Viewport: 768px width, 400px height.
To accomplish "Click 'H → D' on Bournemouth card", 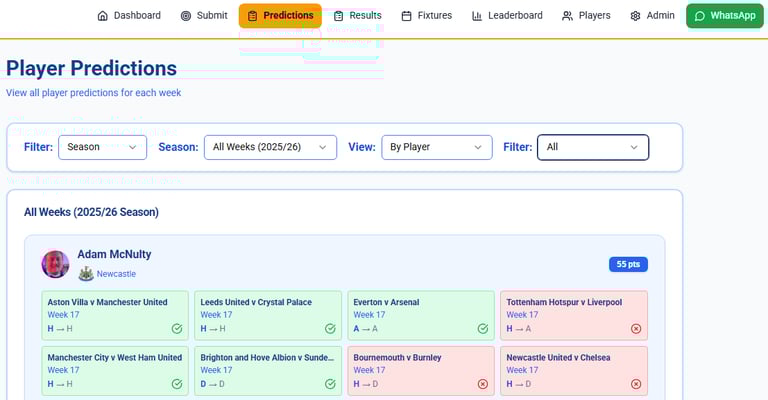I will click(366, 384).
